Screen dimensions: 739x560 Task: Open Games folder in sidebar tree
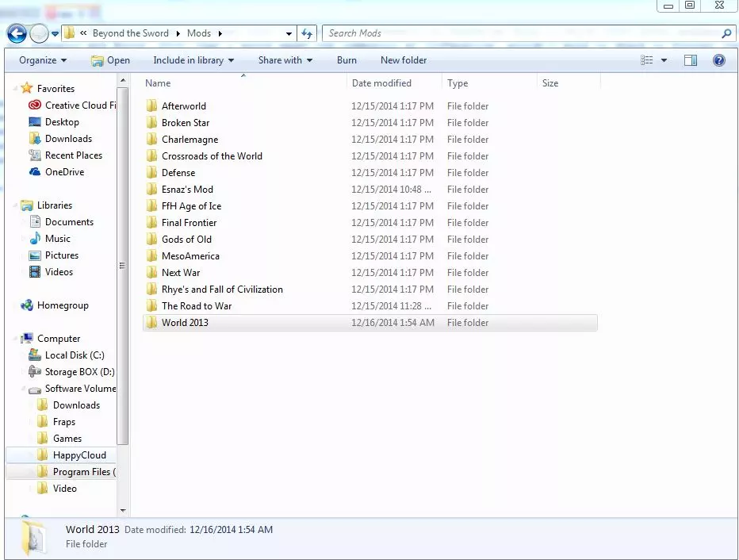67,439
